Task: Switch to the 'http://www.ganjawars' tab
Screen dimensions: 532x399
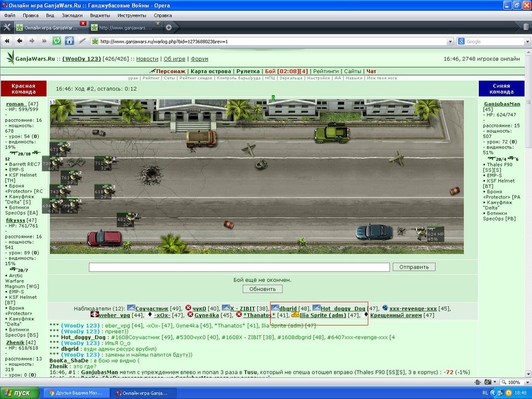Action: click(125, 28)
